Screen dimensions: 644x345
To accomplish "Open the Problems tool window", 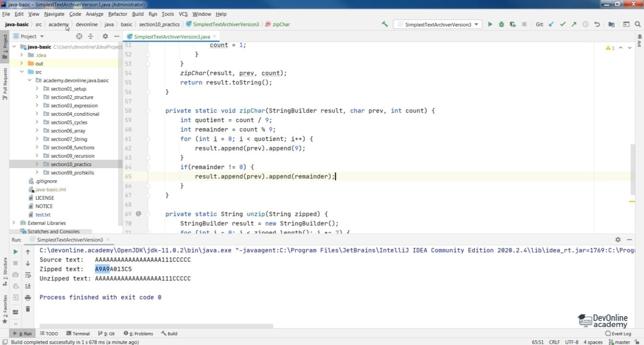I will click(x=138, y=333).
